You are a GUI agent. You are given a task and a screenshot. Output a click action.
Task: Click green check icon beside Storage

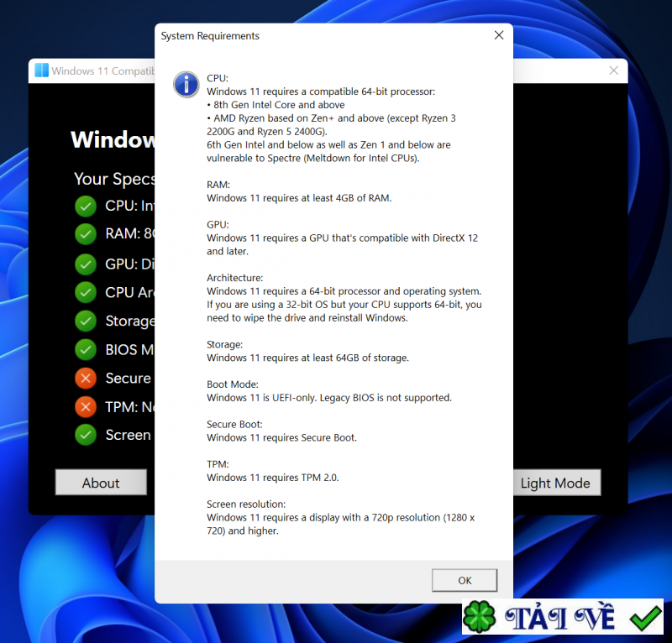tap(86, 321)
